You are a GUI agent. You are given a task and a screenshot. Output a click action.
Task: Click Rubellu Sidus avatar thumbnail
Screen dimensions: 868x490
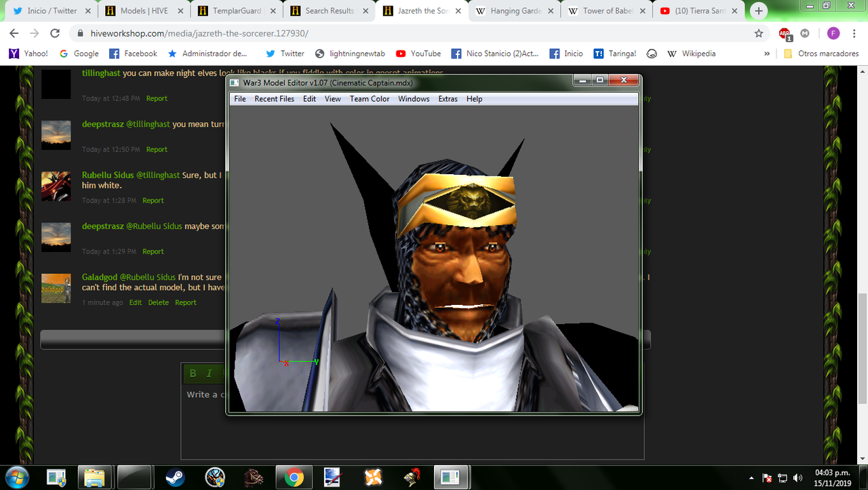tap(56, 186)
